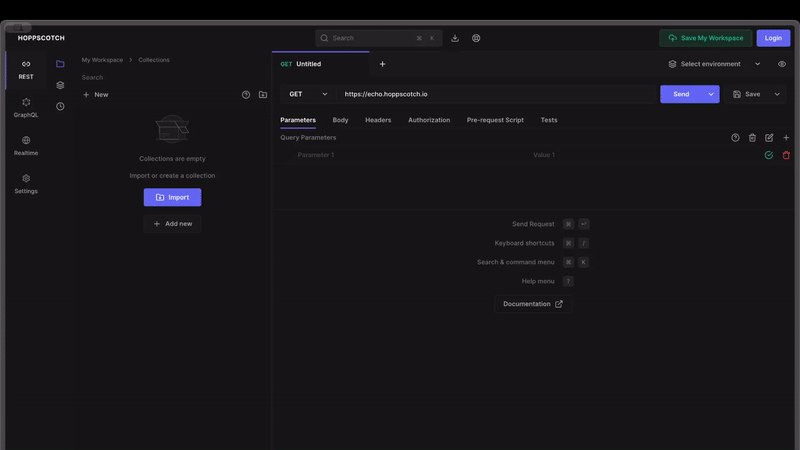Show the History clock icon panel
The width and height of the screenshot is (800, 450).
click(60, 106)
